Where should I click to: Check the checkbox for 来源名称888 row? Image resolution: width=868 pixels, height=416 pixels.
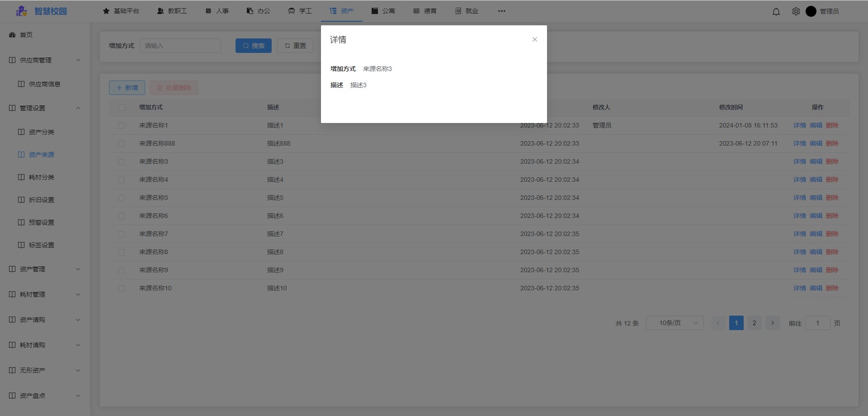click(121, 143)
